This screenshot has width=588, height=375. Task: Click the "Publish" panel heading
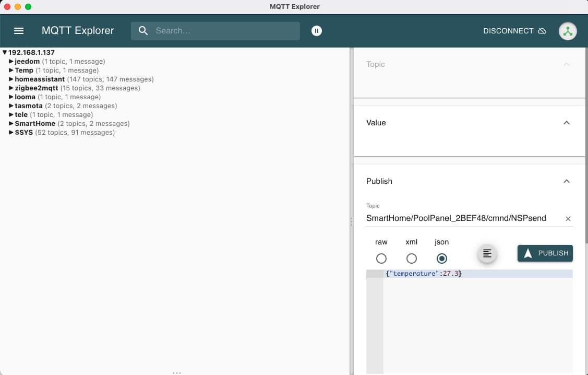(x=379, y=181)
